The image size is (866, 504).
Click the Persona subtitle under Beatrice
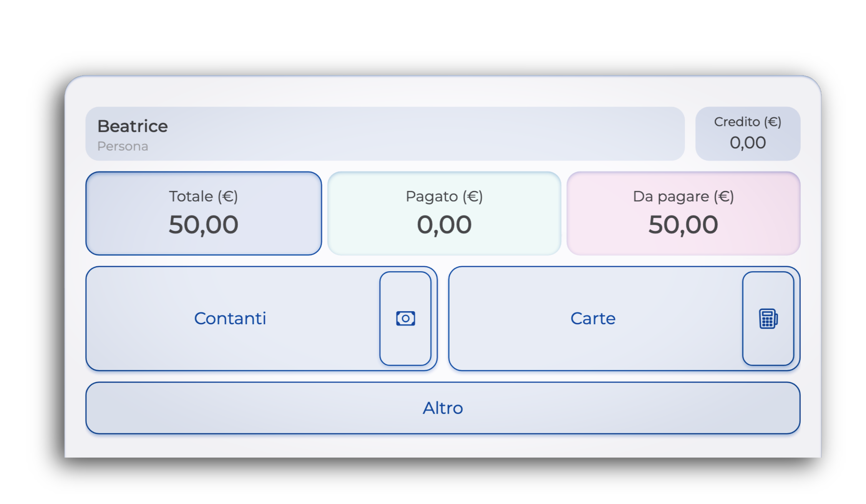click(x=123, y=146)
